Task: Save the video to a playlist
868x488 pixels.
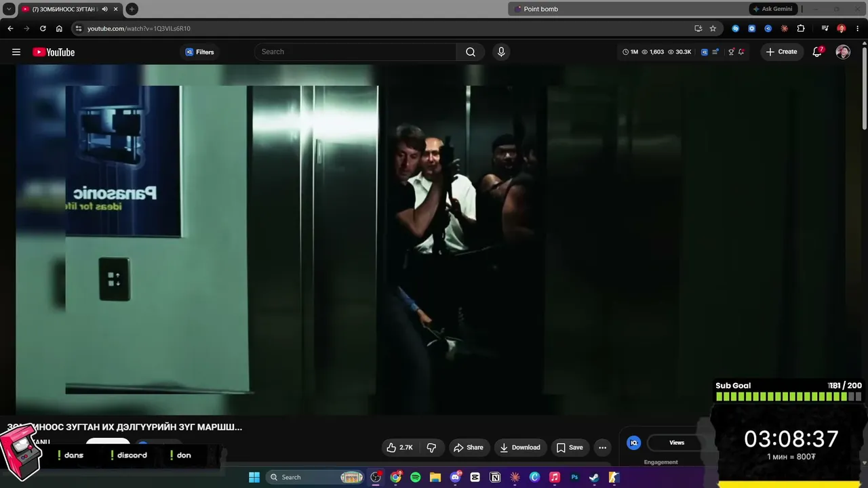Action: tap(570, 447)
